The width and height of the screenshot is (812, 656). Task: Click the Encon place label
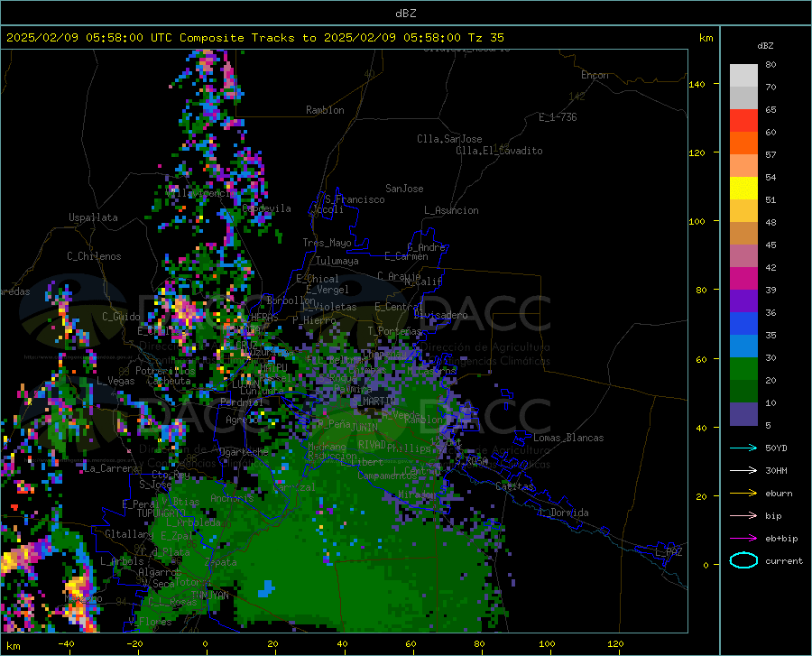pos(595,75)
